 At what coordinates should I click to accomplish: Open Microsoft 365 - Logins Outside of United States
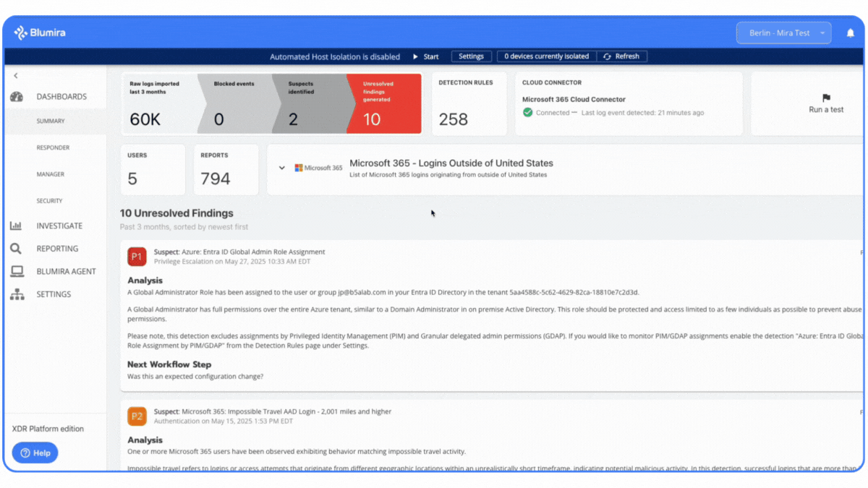click(451, 163)
